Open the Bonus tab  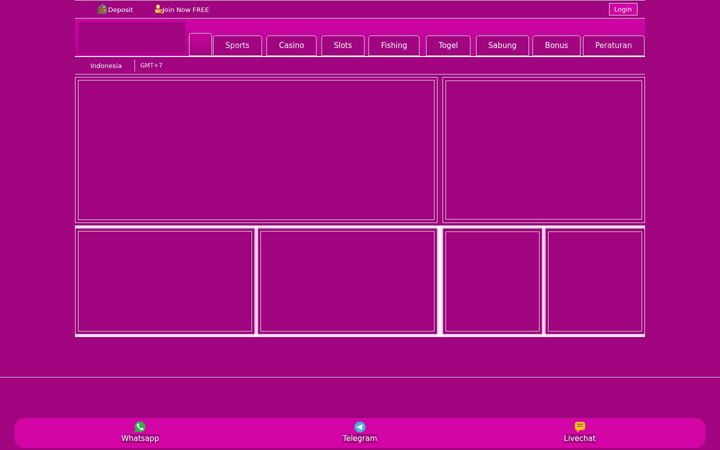click(x=557, y=45)
